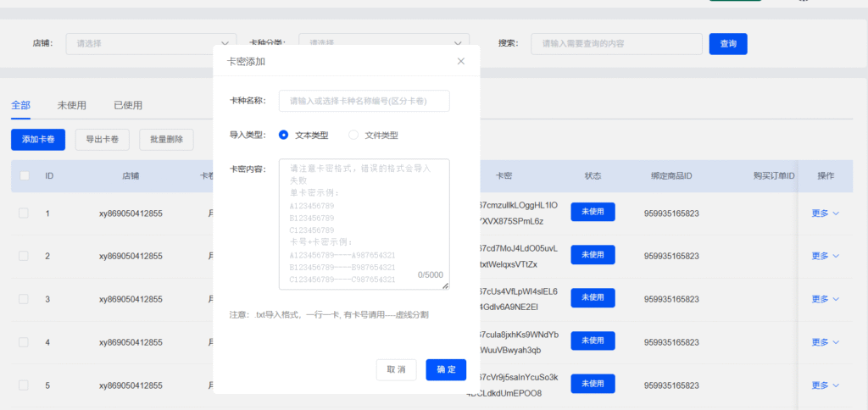Click 未使用 status badge in row 2
The width and height of the screenshot is (868, 410).
593,254
